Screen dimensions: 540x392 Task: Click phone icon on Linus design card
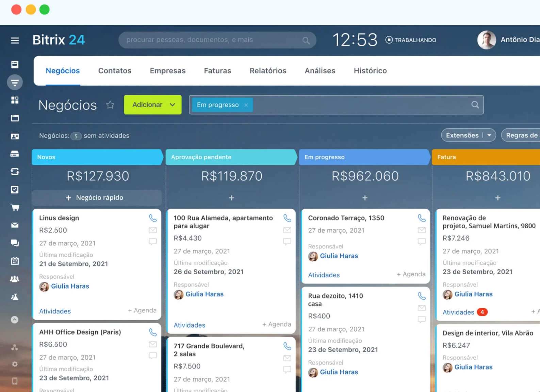click(153, 218)
